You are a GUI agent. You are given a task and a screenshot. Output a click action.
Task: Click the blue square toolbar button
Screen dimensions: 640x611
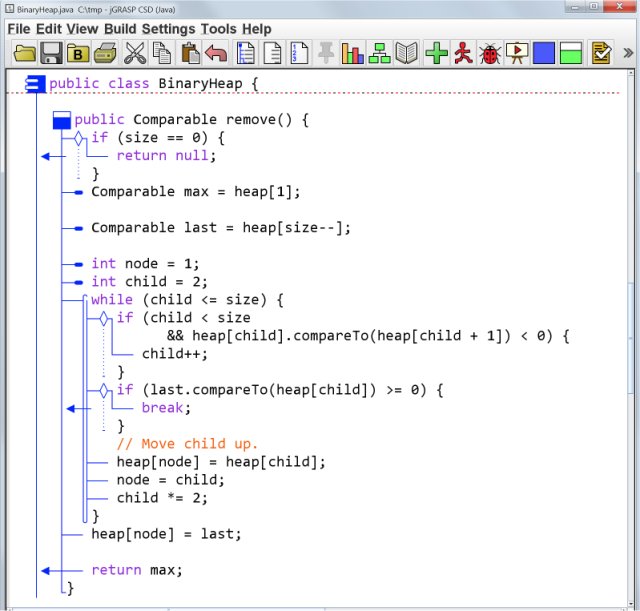coord(544,53)
